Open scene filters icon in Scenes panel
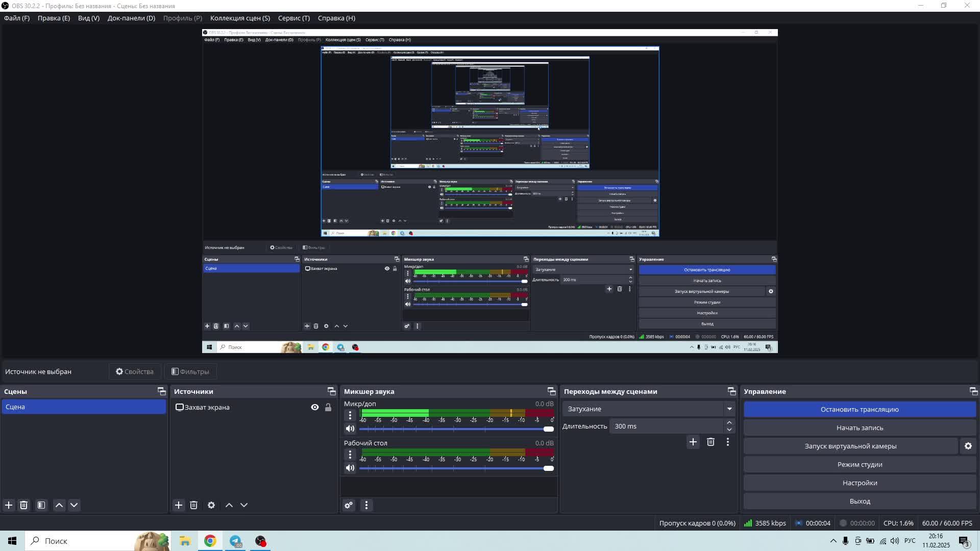Screen dimensions: 980x551 tap(41, 505)
